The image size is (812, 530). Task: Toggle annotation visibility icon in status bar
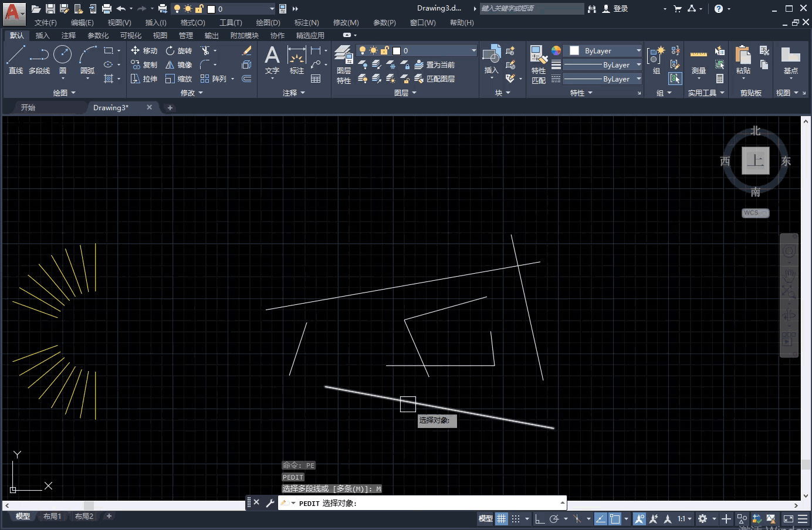(640, 519)
